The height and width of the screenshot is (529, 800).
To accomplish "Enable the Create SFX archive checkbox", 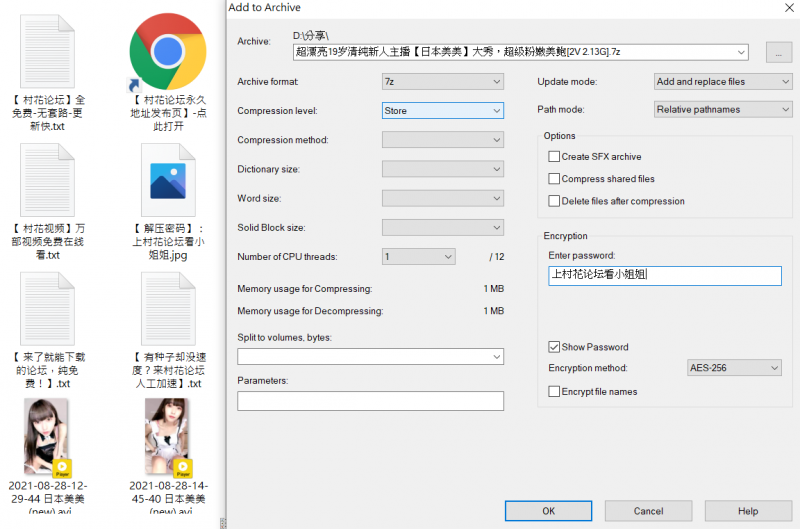I will 554,157.
